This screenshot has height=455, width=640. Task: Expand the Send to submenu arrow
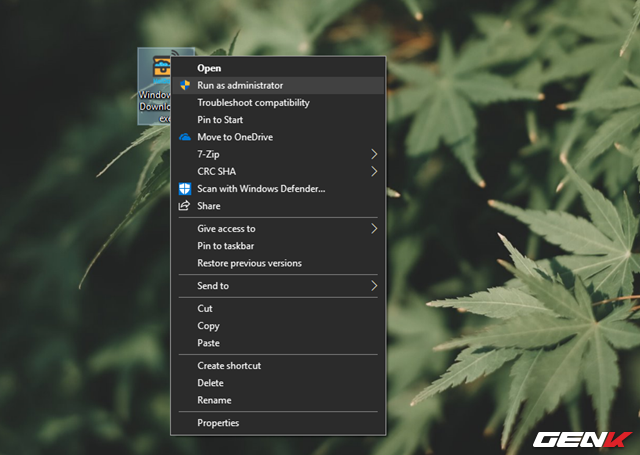[374, 286]
